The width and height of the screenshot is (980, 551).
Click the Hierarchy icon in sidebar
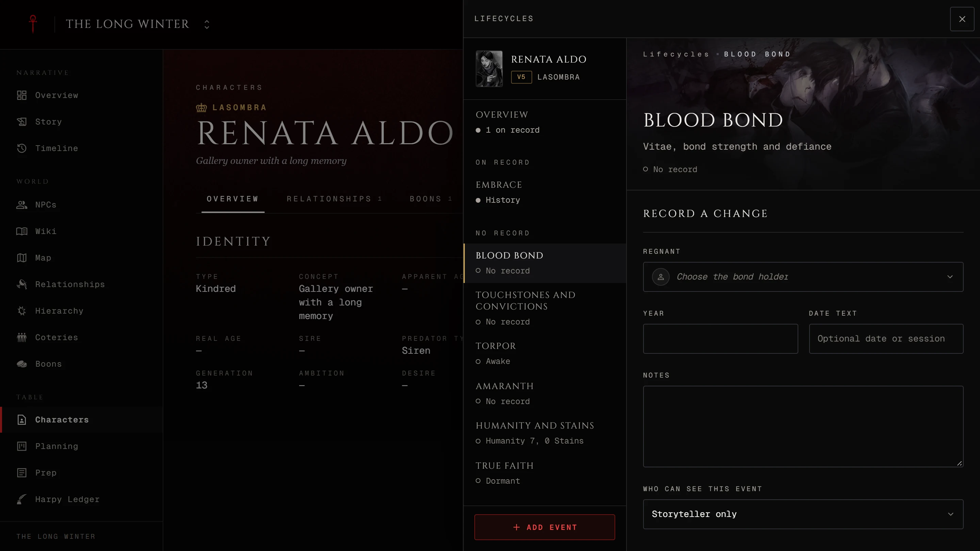pos(22,311)
